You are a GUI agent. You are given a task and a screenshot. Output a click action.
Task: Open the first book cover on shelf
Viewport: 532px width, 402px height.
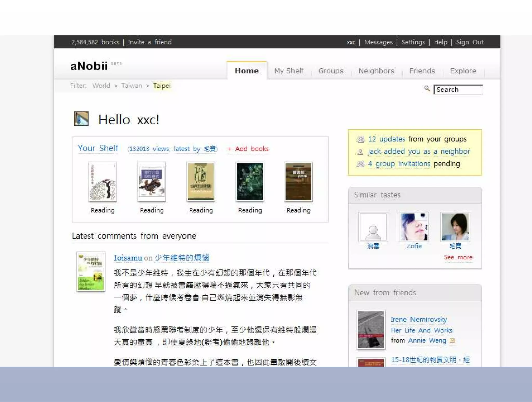click(x=103, y=182)
